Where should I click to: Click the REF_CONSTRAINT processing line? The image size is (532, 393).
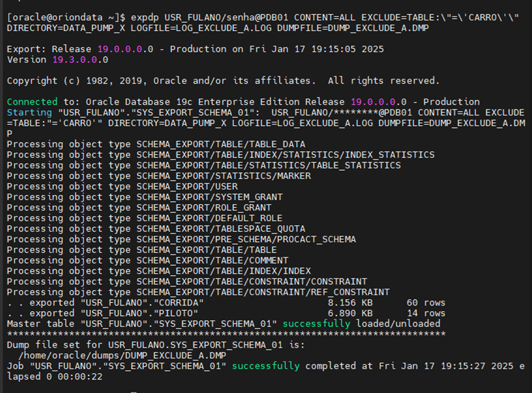coord(263,292)
